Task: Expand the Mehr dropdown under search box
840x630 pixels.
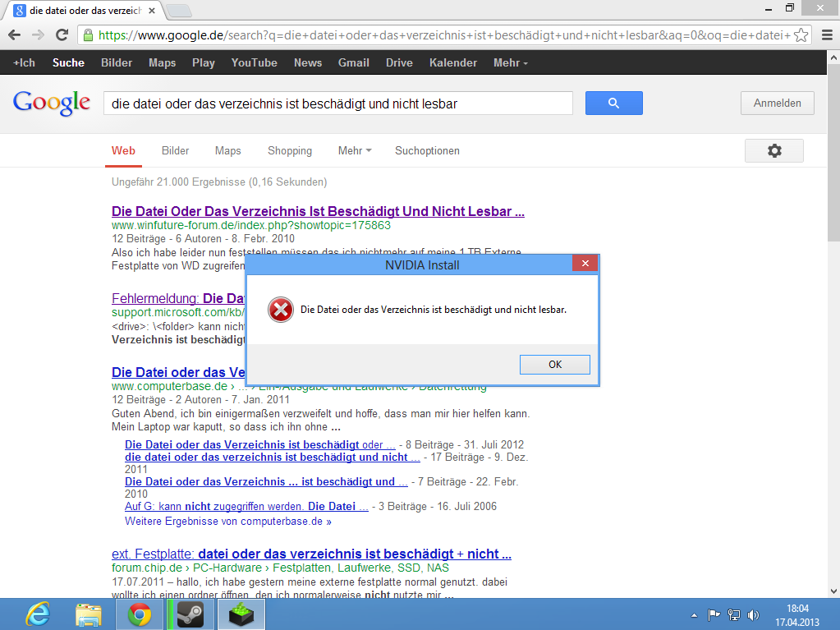Action: coord(355,150)
